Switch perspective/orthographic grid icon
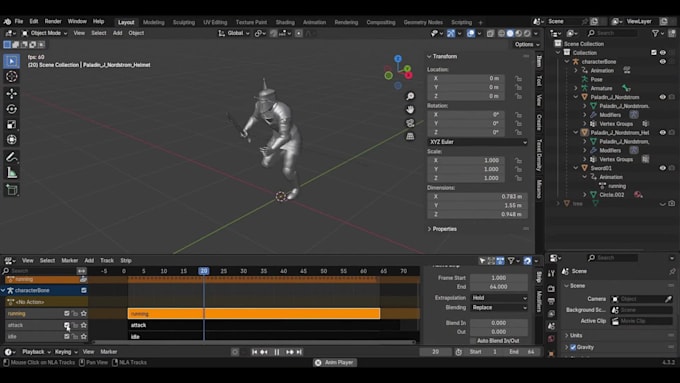680x383 pixels. click(410, 136)
